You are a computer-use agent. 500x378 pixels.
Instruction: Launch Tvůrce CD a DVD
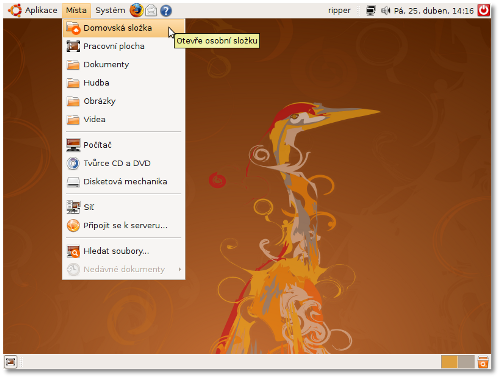point(123,163)
